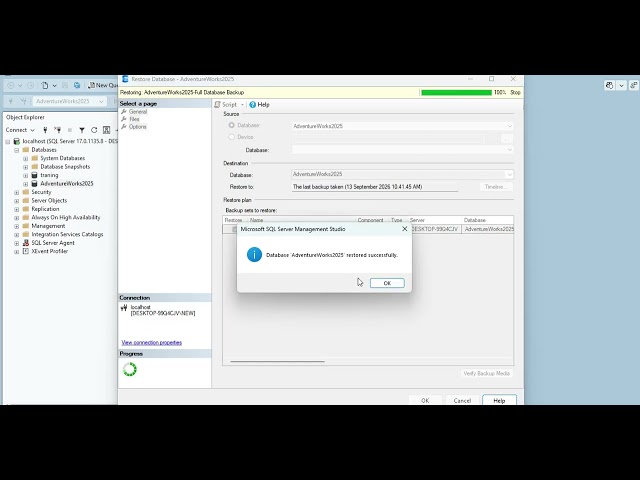This screenshot has width=640, height=480.
Task: Click the horizontal scrollbar of backup sets grid
Action: (278, 361)
